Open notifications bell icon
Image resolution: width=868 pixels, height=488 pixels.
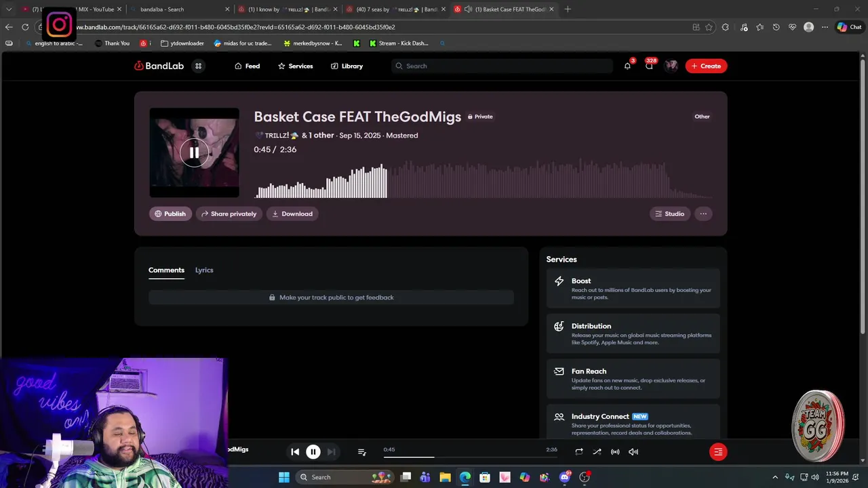coord(627,66)
